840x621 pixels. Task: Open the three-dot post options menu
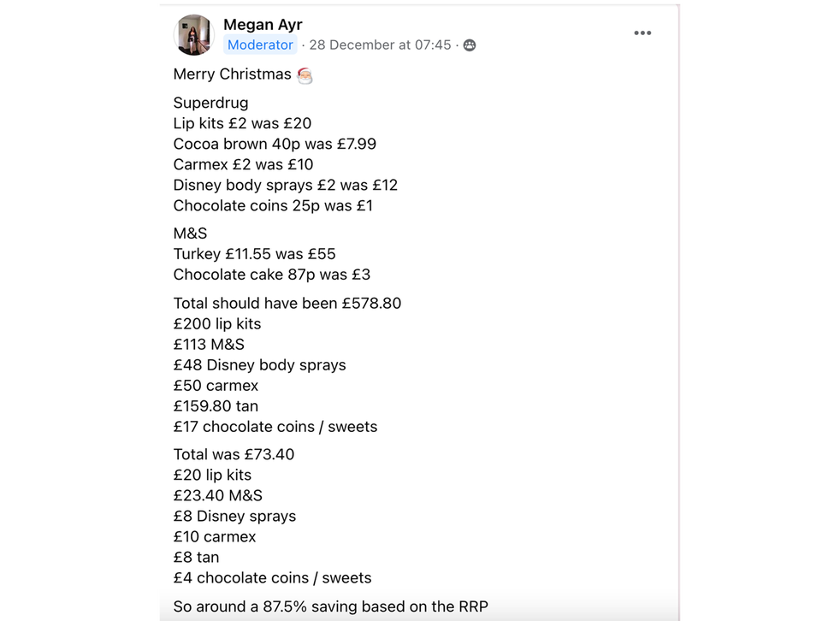click(x=642, y=33)
